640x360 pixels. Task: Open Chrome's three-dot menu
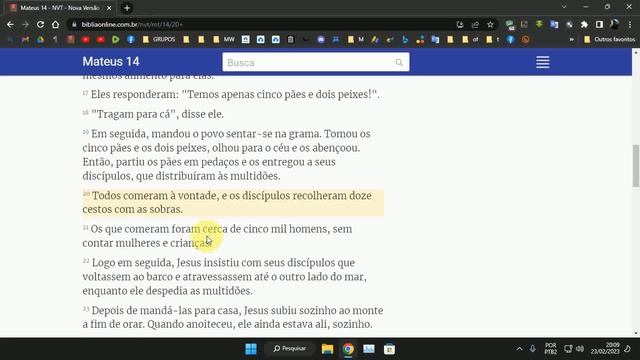[x=630, y=24]
